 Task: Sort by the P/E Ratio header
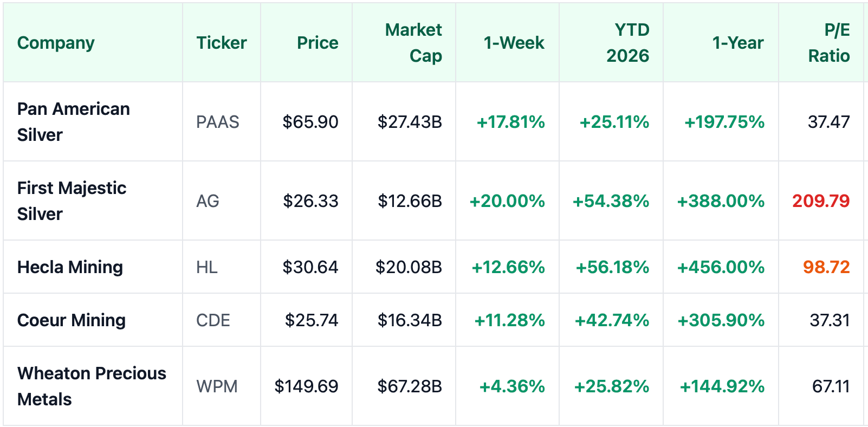[828, 43]
